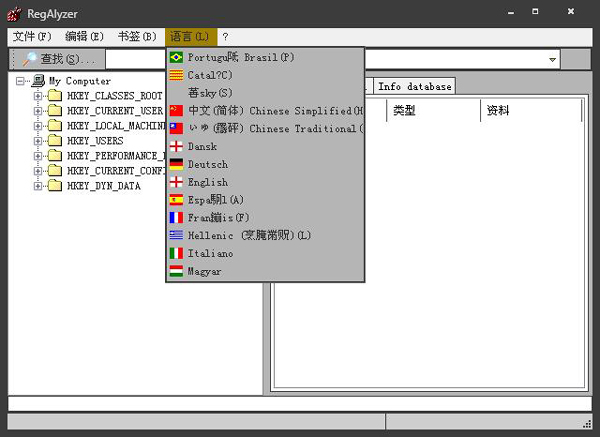
Task: Click the HKEY_LOCAL_MACHINE folder icon
Action: tap(55, 126)
